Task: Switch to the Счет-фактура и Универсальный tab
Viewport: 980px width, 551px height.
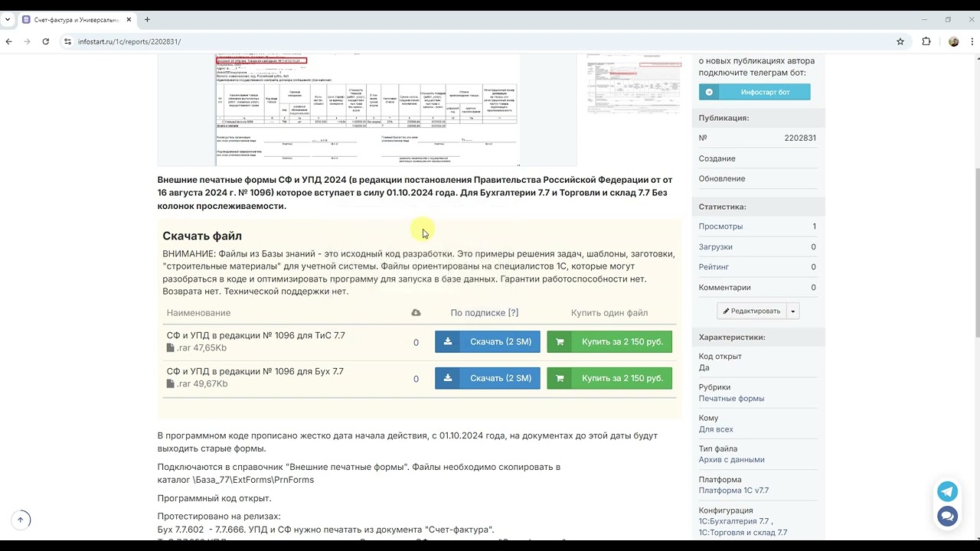Action: click(77, 19)
